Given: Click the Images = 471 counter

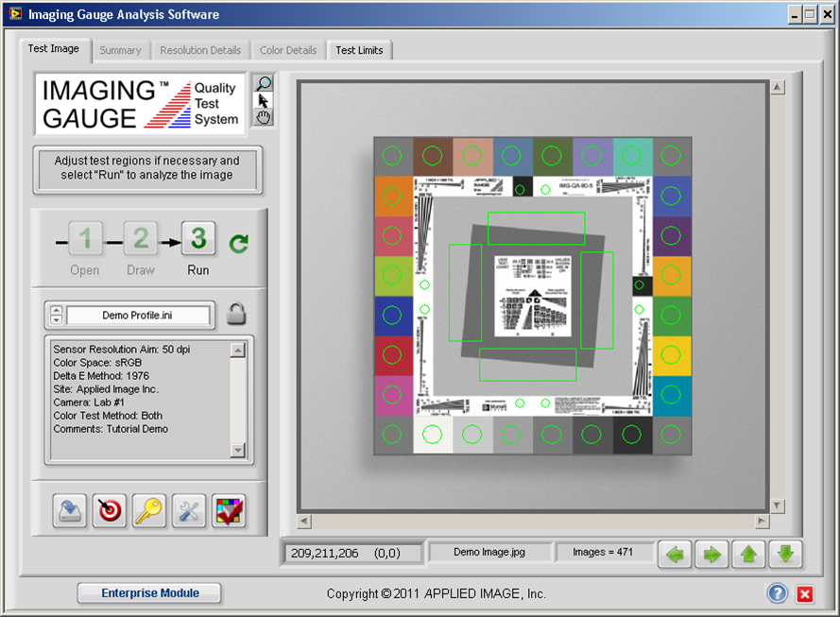Looking at the screenshot, I should click(603, 552).
